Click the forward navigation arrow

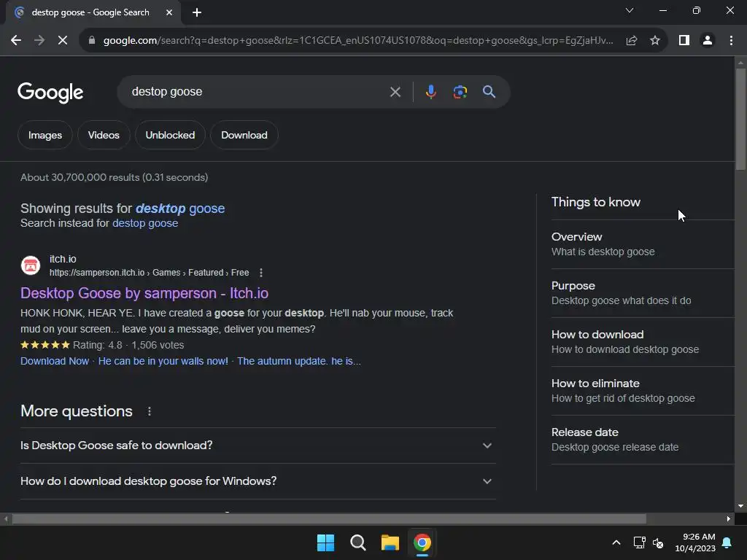[39, 41]
